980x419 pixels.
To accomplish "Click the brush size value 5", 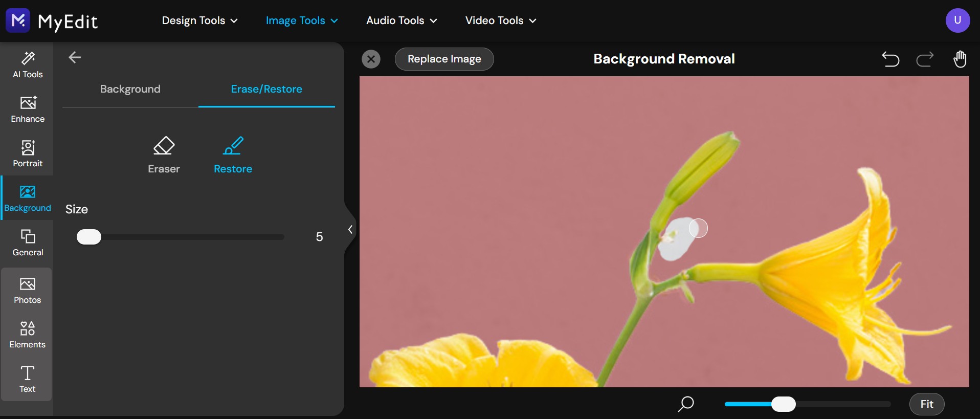I will [319, 237].
